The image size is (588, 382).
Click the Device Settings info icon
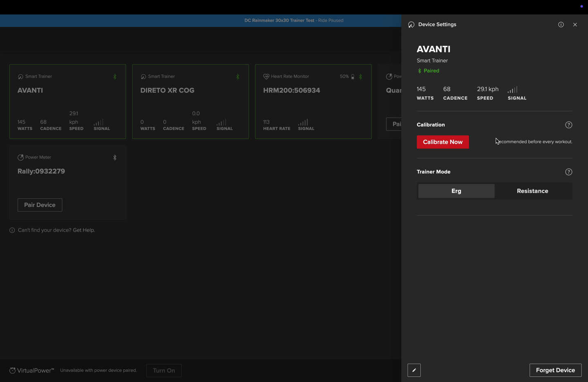(561, 25)
